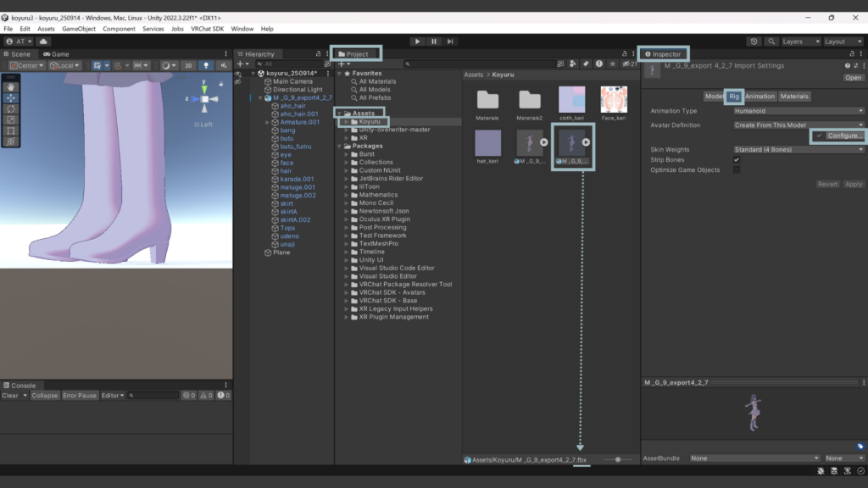The height and width of the screenshot is (488, 868).
Task: Click the Collapse button in Console
Action: [45, 396]
